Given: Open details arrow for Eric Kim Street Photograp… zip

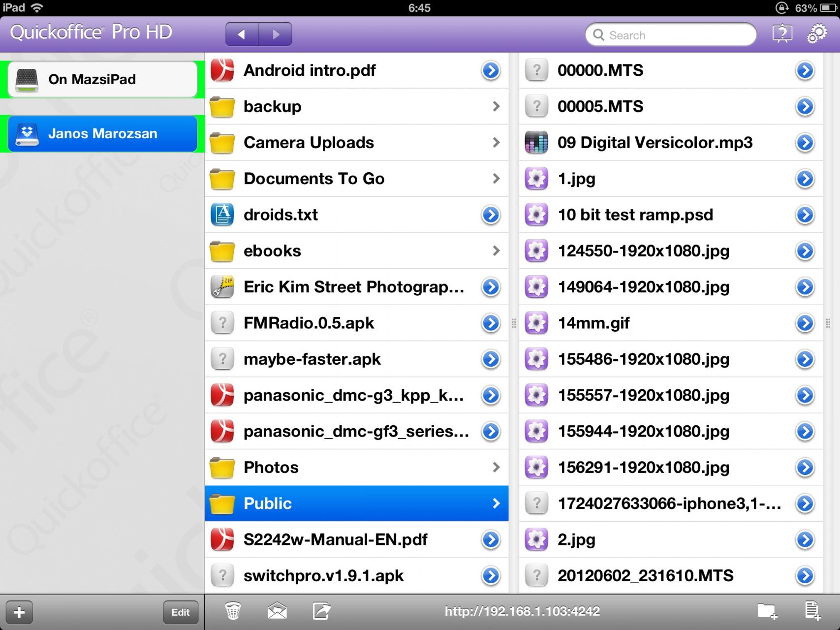Looking at the screenshot, I should tap(491, 287).
